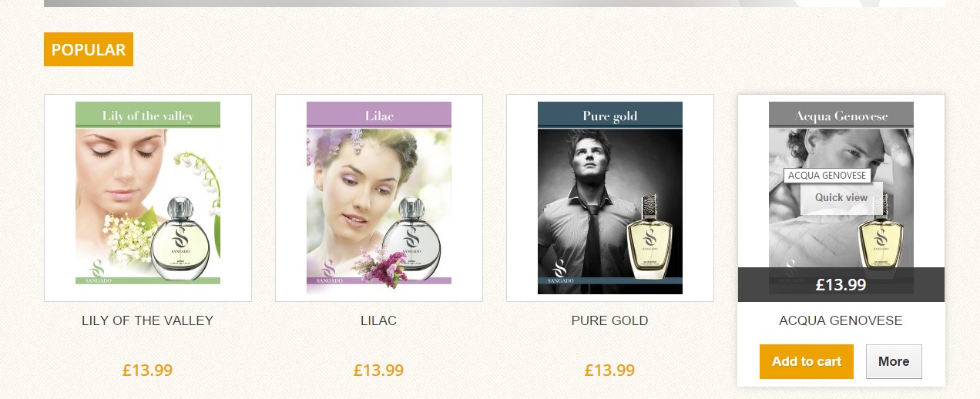Click the More button for Acqua Genovese

[x=894, y=361]
